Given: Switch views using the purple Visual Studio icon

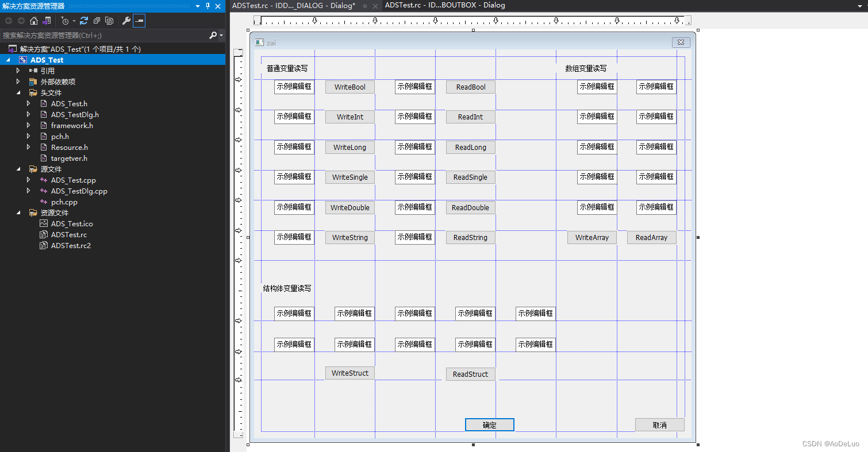Looking at the screenshot, I should [47, 21].
